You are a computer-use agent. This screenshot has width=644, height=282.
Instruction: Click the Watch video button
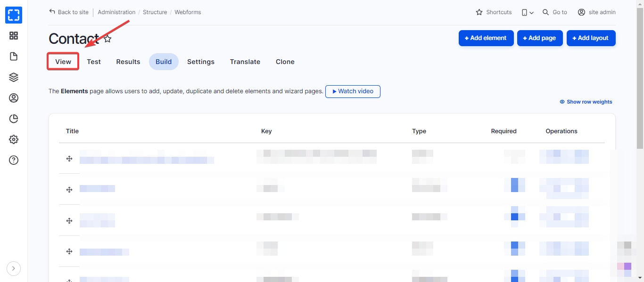[353, 91]
